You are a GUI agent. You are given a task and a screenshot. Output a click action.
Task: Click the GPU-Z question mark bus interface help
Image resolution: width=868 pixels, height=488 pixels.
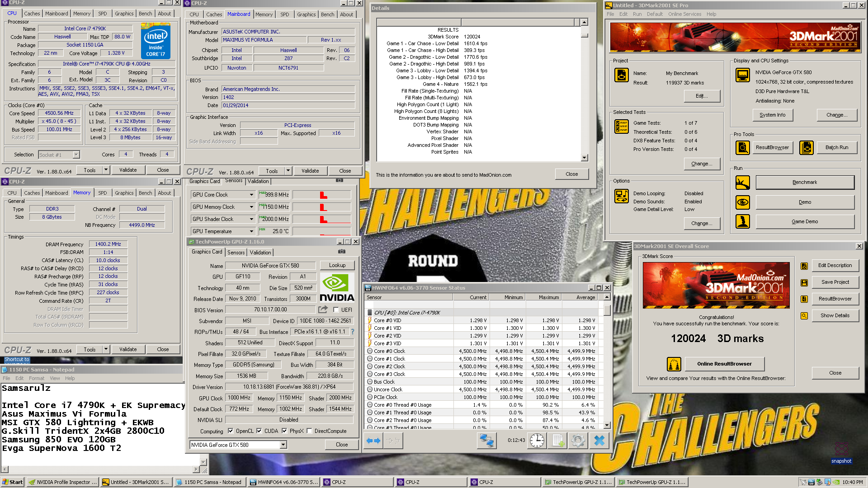[x=353, y=332]
